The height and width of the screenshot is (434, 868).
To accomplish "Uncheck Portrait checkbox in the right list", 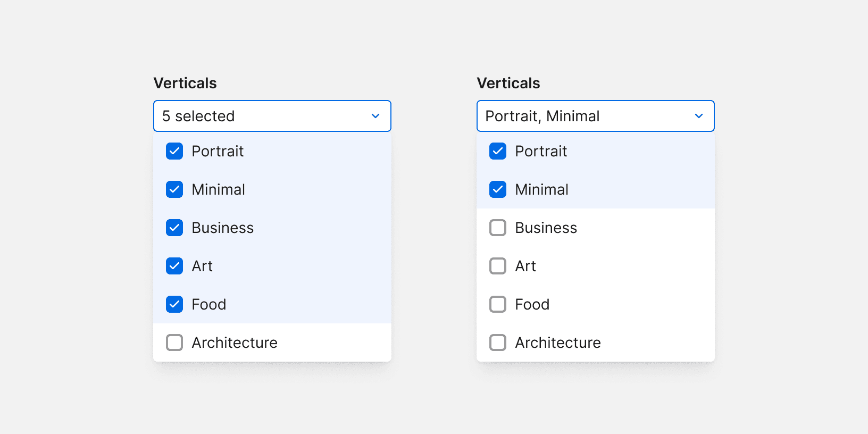I will pos(498,151).
